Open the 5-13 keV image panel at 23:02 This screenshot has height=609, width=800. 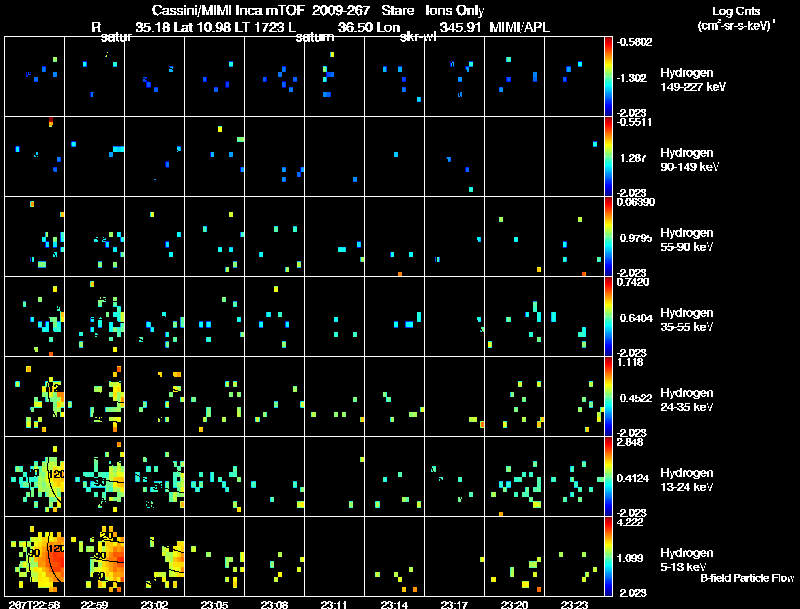click(x=155, y=556)
